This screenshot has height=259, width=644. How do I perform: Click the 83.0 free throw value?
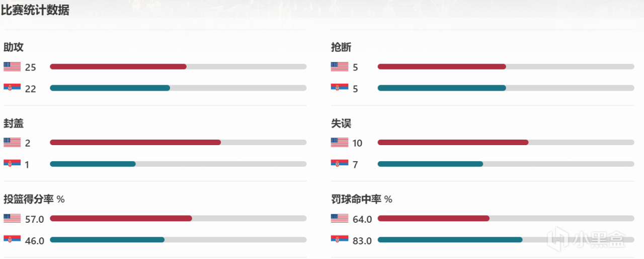point(362,241)
